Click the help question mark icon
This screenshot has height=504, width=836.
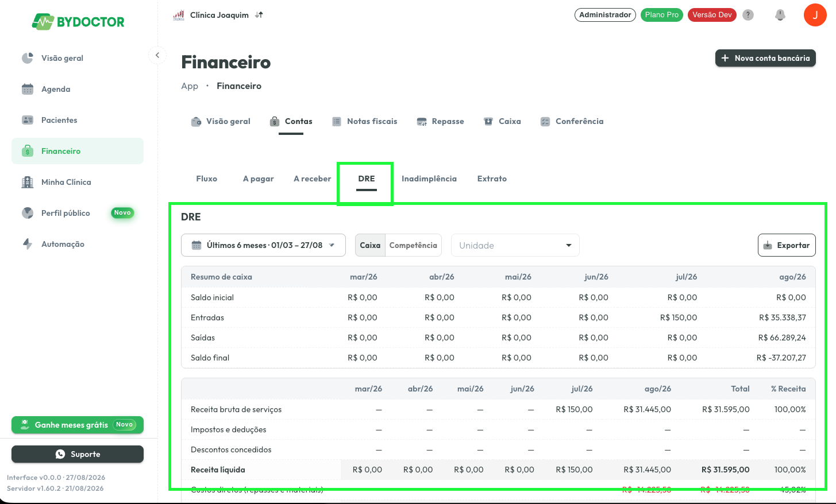click(748, 15)
